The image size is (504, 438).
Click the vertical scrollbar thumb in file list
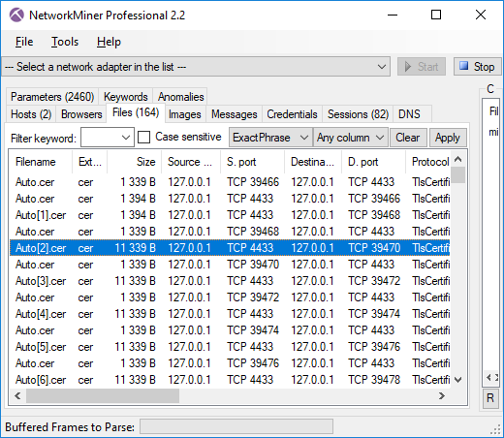458,174
